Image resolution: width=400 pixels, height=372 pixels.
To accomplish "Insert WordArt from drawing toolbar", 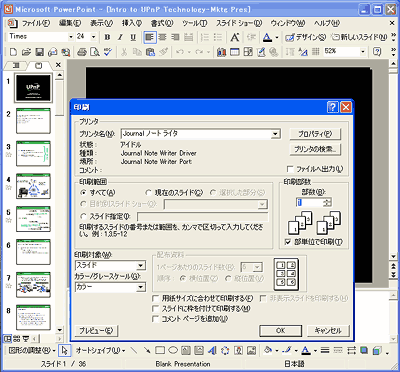I will point(212,350).
